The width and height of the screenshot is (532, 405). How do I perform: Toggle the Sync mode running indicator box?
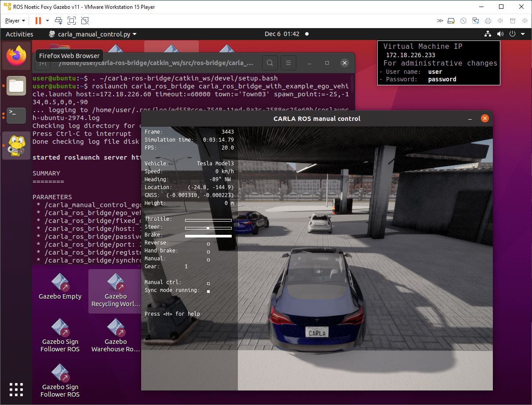point(208,291)
